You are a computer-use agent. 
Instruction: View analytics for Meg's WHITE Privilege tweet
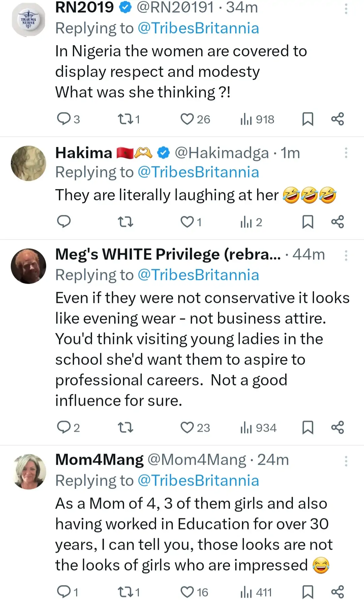[259, 427]
